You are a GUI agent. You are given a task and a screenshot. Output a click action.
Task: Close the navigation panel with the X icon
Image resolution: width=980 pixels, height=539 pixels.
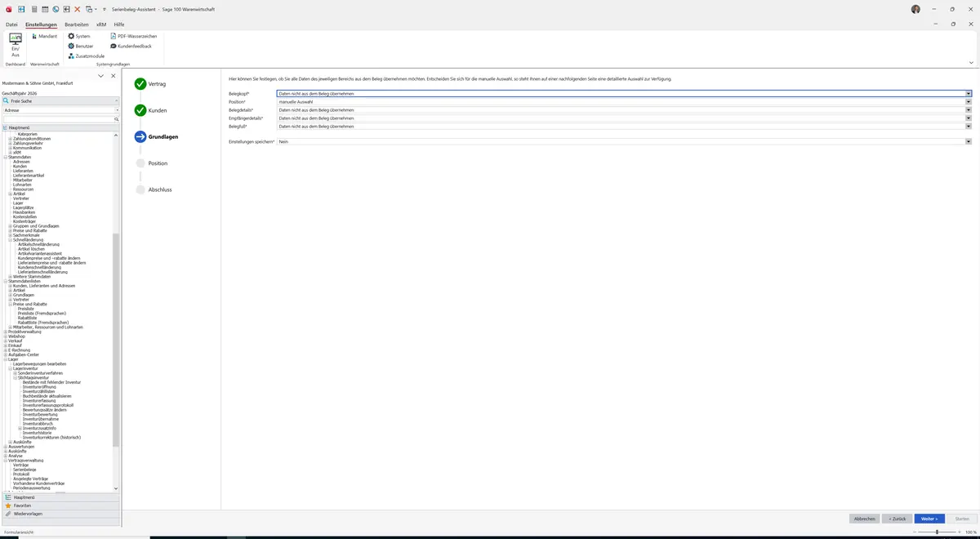(113, 76)
